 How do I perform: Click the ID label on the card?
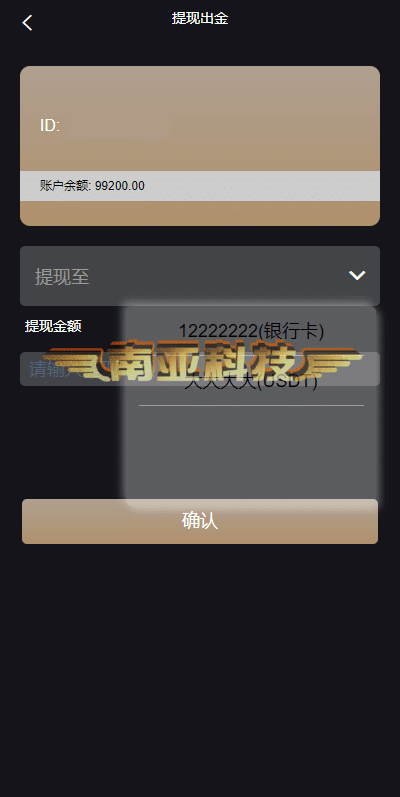tap(50, 126)
